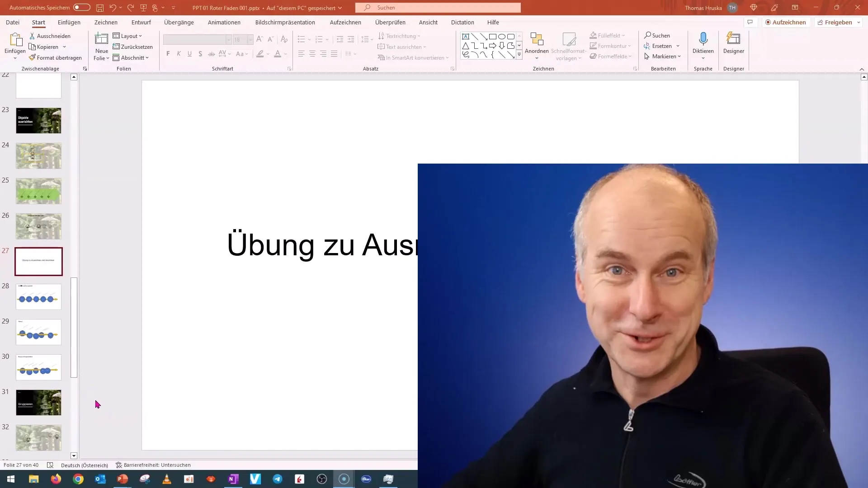The height and width of the screenshot is (488, 868).
Task: Open the Einfügen ribbon tab
Action: [x=69, y=22]
